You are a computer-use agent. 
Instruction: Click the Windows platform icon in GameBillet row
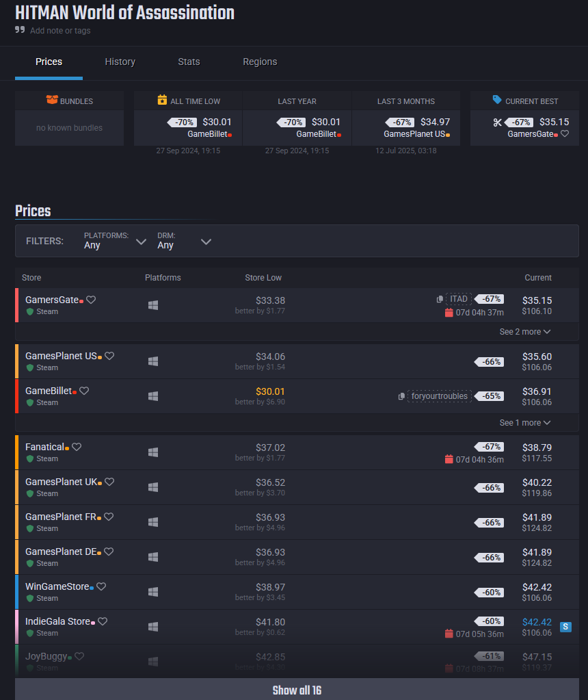click(x=153, y=396)
